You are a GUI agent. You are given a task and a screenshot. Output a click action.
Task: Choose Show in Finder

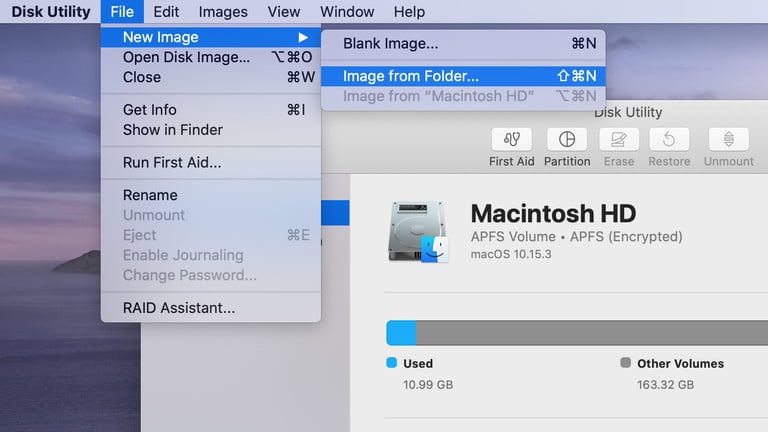click(x=211, y=130)
